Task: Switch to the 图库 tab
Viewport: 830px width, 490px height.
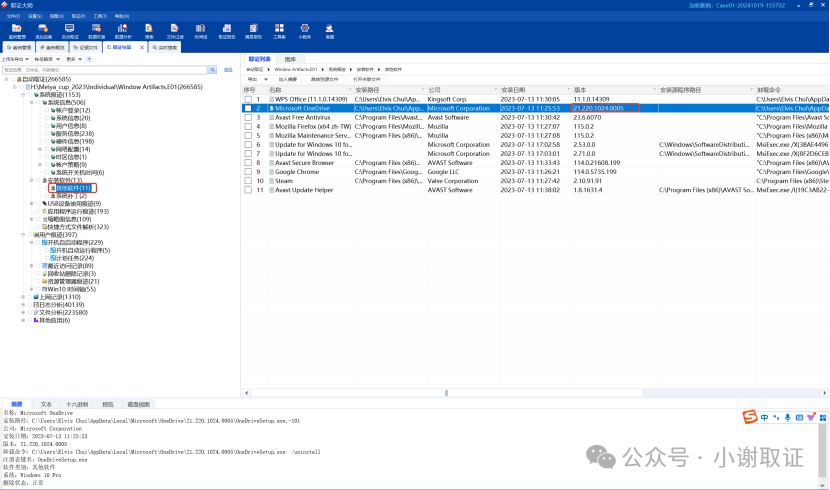Action: coord(291,59)
